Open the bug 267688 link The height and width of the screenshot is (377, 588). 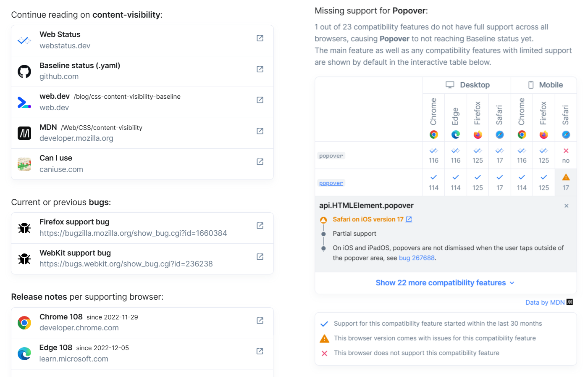point(417,258)
